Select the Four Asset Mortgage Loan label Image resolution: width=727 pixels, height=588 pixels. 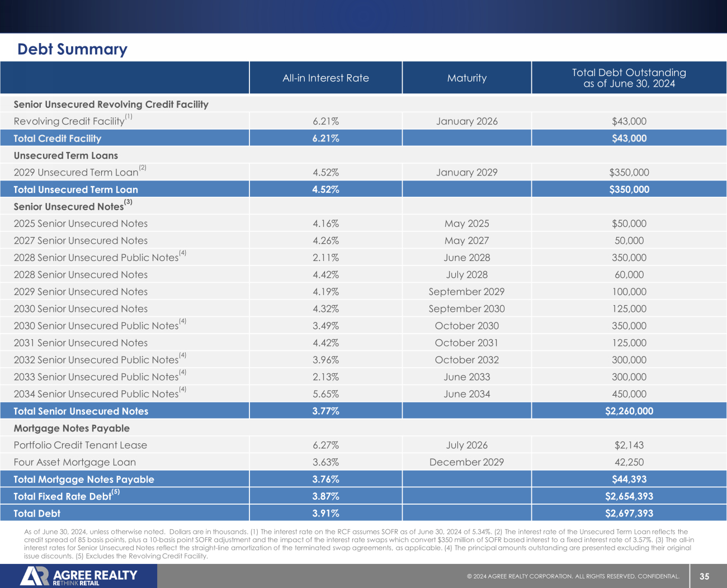coord(74,462)
